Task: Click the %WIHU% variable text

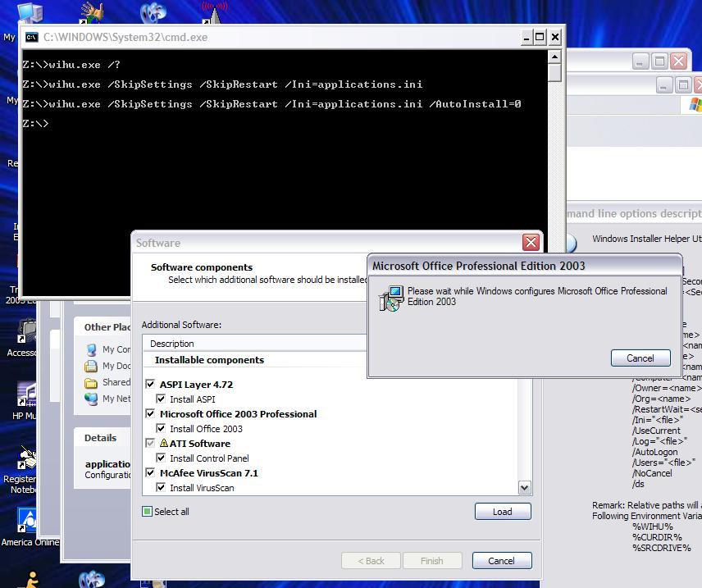Action: 652,526
